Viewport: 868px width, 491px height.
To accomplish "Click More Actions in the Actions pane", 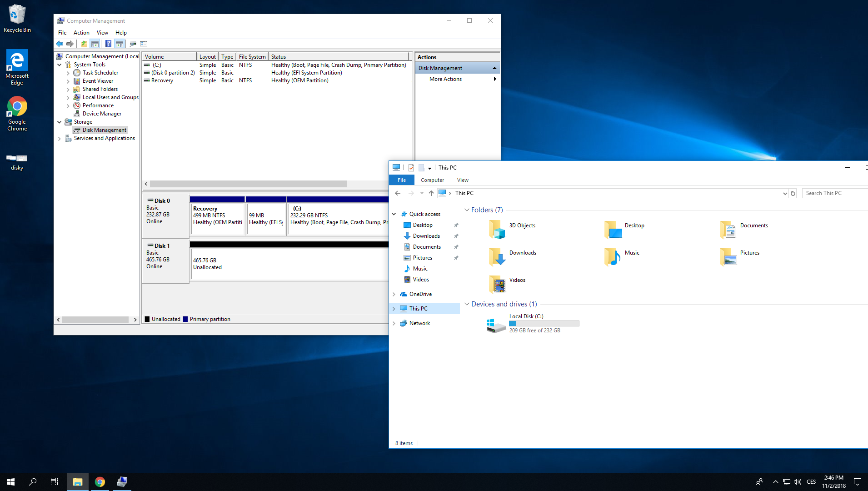I will [x=445, y=79].
